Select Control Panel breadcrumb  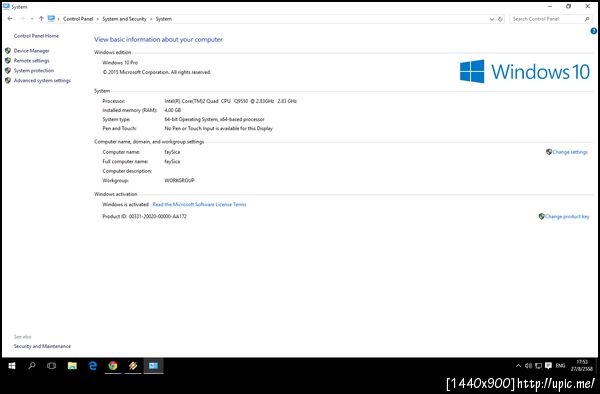pos(78,19)
